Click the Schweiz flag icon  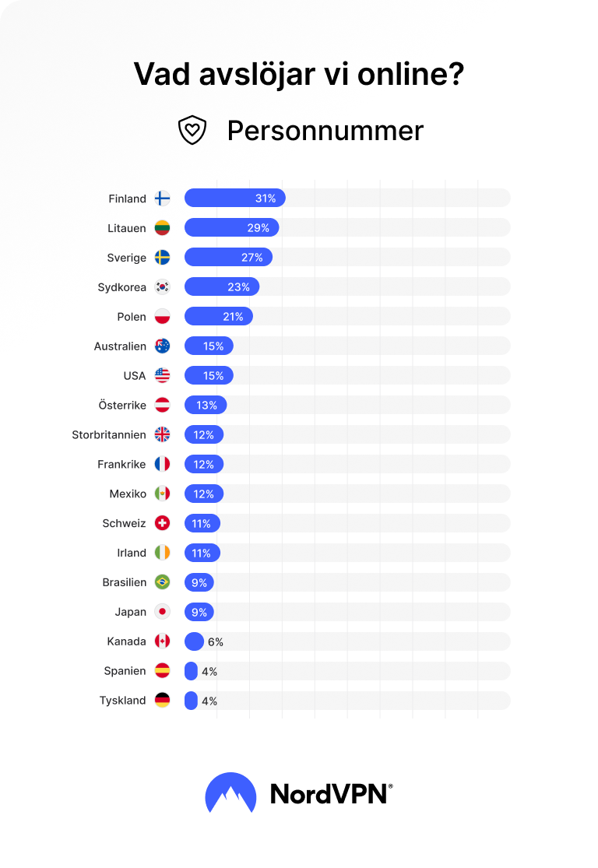[x=162, y=523]
